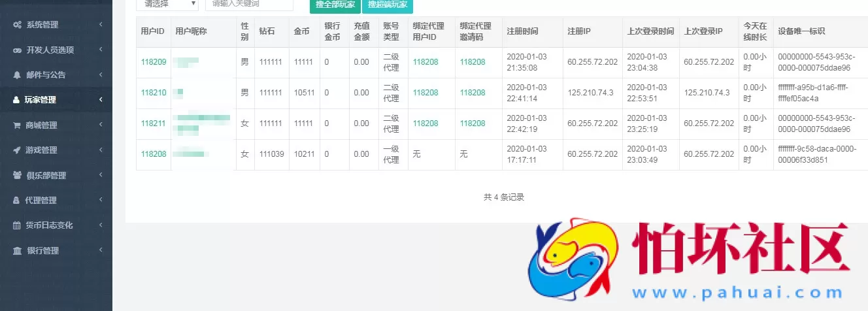Viewport: 868px width, 311px height.
Task: Click last login time 2020-01-03 23:25:19
Action: coord(647,123)
